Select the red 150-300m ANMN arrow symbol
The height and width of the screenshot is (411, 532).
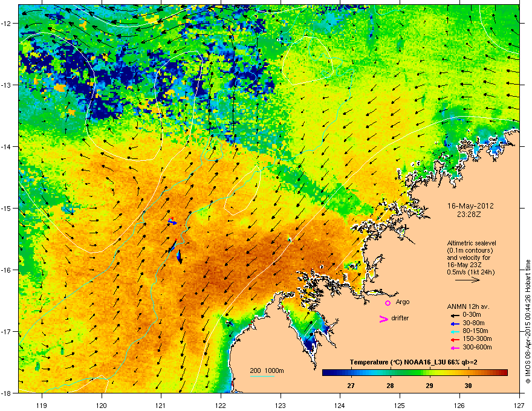click(455, 340)
